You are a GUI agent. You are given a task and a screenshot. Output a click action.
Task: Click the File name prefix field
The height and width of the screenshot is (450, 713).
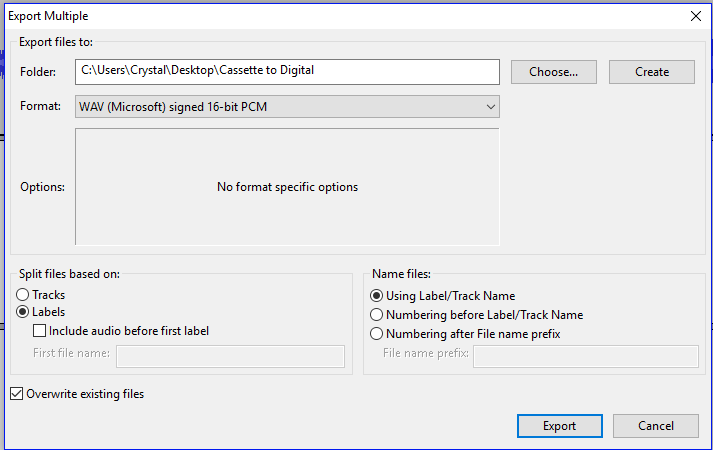point(586,356)
